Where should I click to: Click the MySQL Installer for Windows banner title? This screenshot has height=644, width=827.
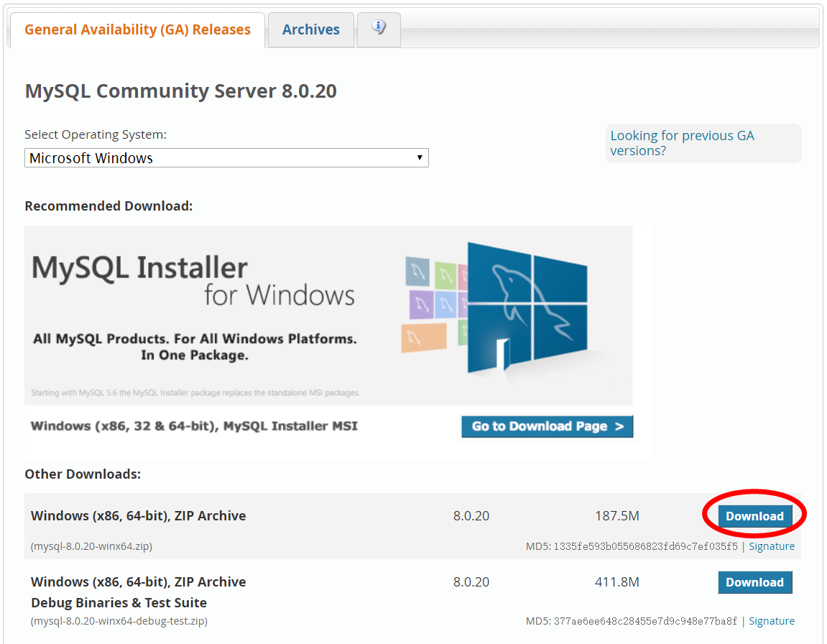(x=193, y=280)
